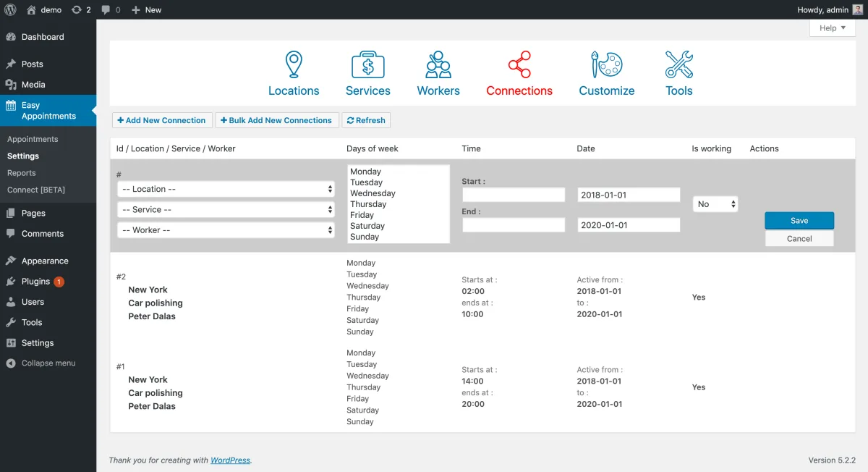Open the Tools wrench icon
Image resolution: width=868 pixels, height=472 pixels.
point(679,64)
